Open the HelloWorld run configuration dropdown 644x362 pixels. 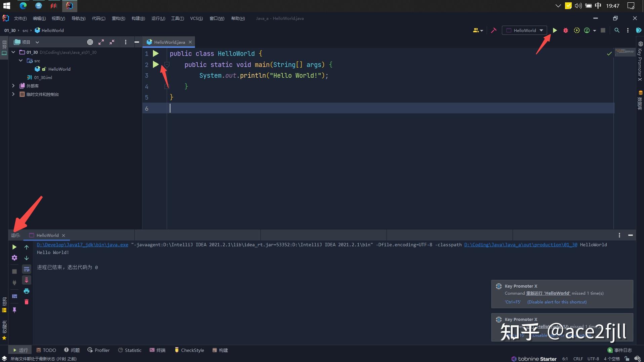click(524, 30)
